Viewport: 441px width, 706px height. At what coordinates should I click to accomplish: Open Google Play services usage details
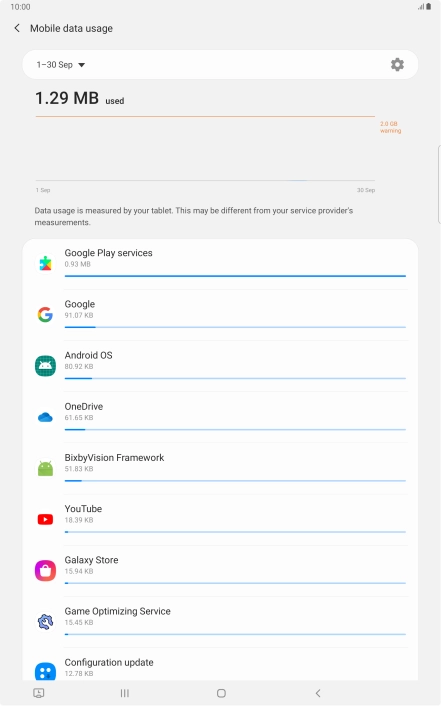coord(220,264)
